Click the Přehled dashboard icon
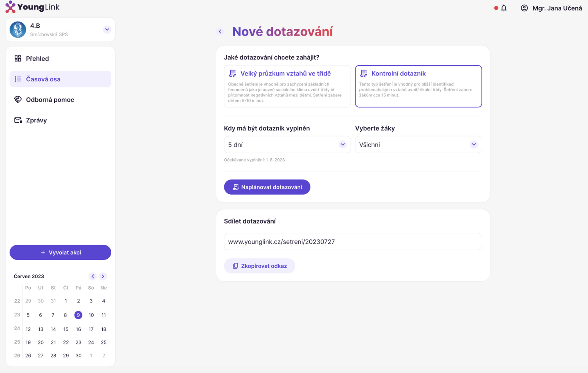The height and width of the screenshot is (373, 588). (x=18, y=59)
